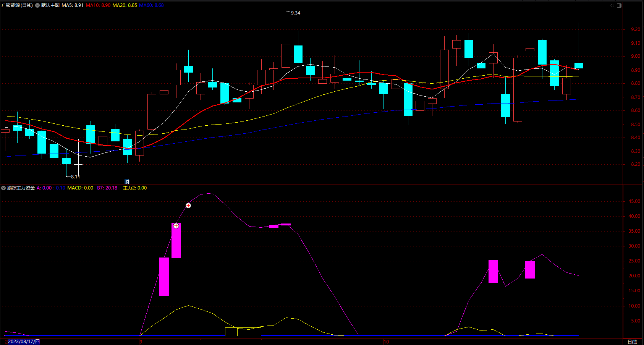
Task: Click the A: 0.00 indicator value
Action: click(44, 188)
